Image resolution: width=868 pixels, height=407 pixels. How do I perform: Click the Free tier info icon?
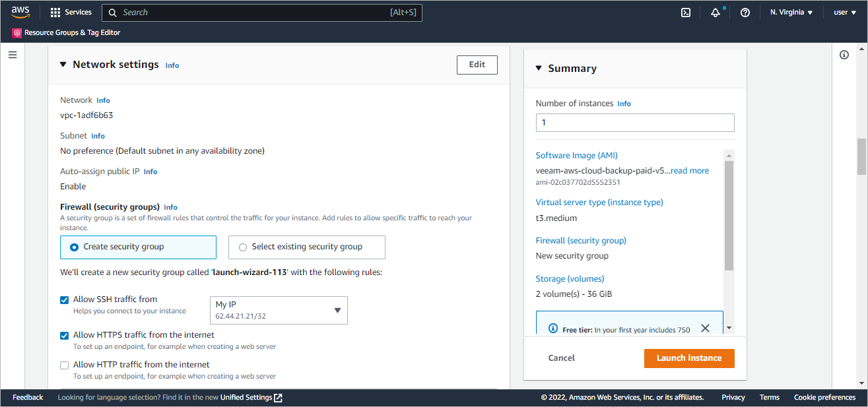click(553, 329)
